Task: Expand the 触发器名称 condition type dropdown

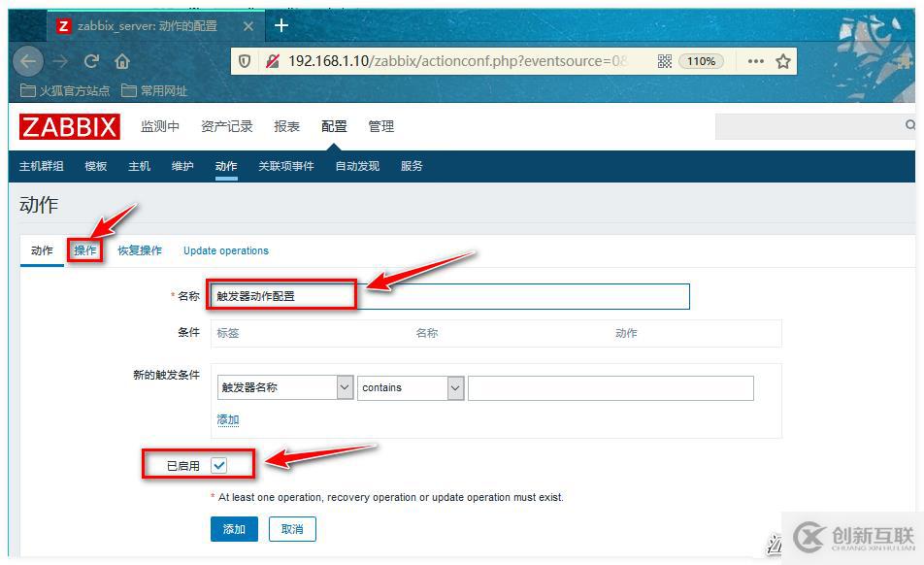Action: (285, 387)
